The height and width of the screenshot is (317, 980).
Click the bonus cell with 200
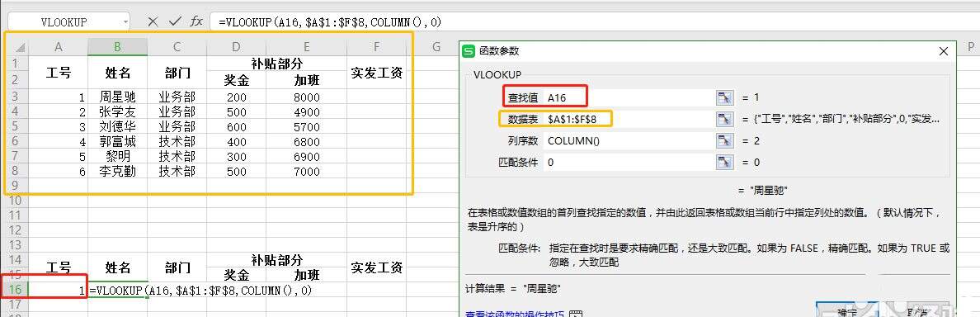(x=236, y=97)
